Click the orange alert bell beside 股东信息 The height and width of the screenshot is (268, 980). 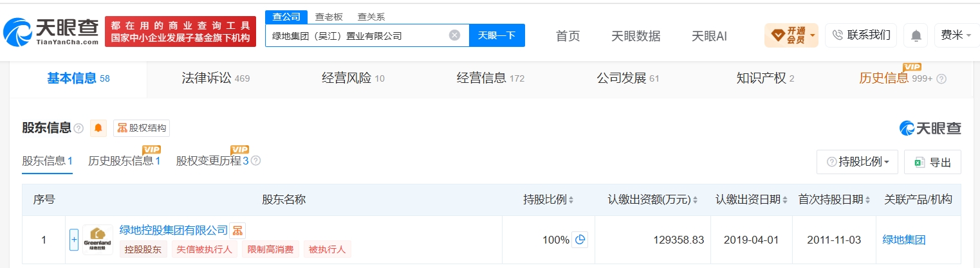(98, 128)
